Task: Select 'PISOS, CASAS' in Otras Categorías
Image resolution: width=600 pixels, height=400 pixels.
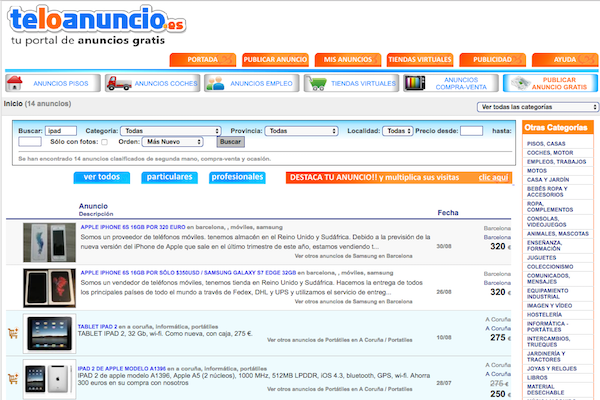Action: [x=546, y=144]
